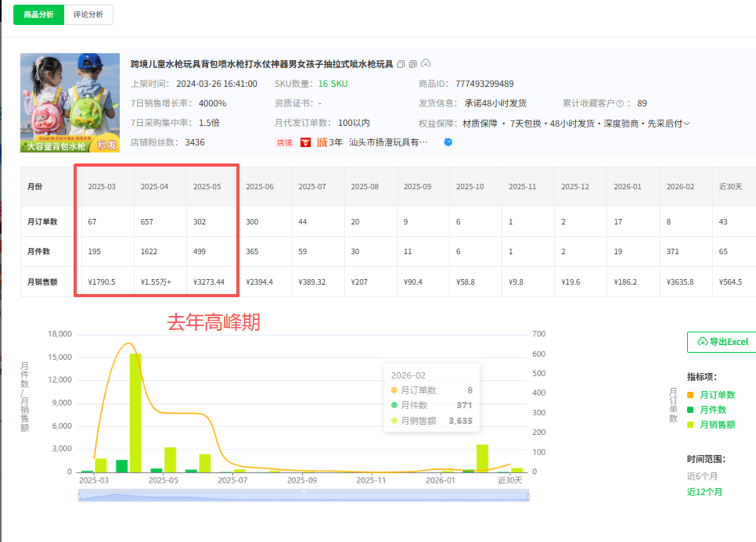The image size is (756, 542).
Task: Click the product thumbnail image
Action: coord(70,102)
